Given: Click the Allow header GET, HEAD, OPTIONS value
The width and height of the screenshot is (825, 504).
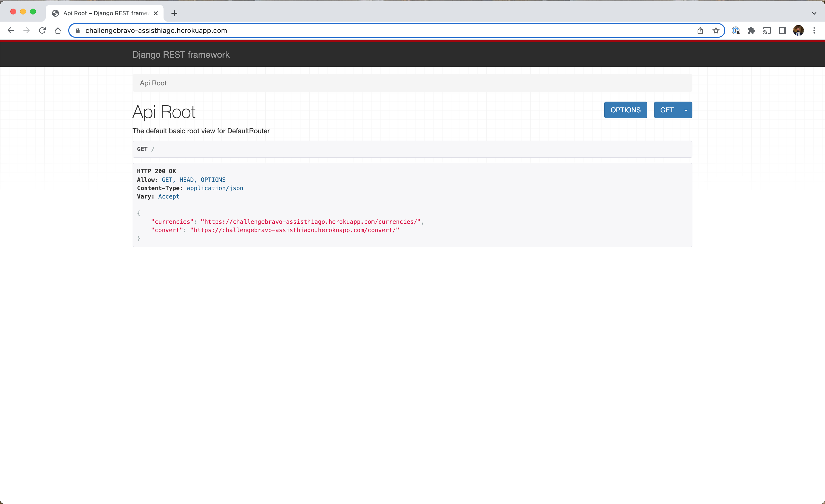Looking at the screenshot, I should click(193, 180).
